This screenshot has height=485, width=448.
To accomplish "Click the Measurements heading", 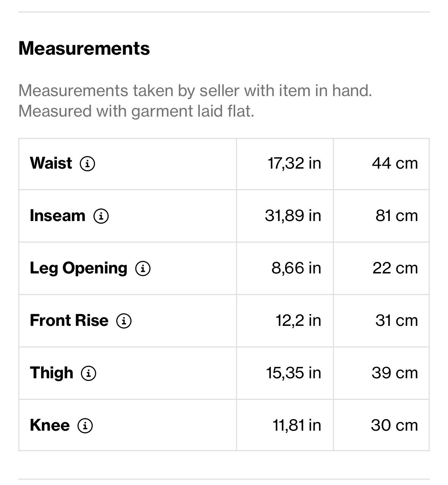I will point(84,49).
